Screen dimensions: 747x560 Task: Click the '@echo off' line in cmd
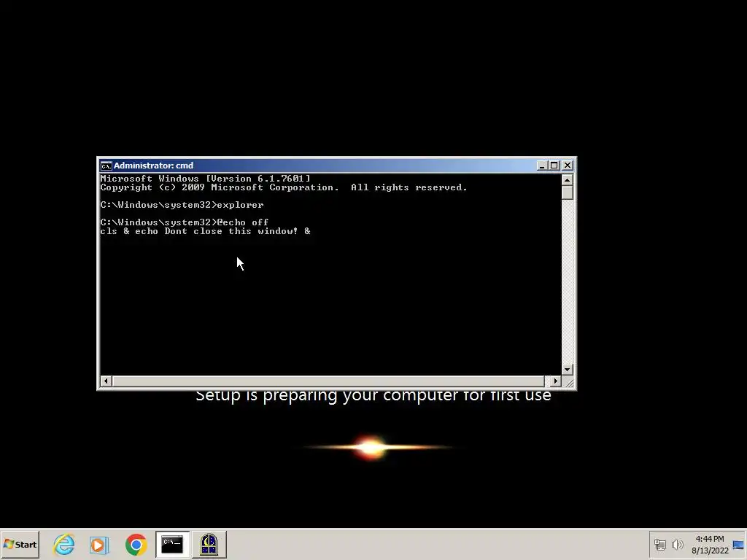click(185, 222)
